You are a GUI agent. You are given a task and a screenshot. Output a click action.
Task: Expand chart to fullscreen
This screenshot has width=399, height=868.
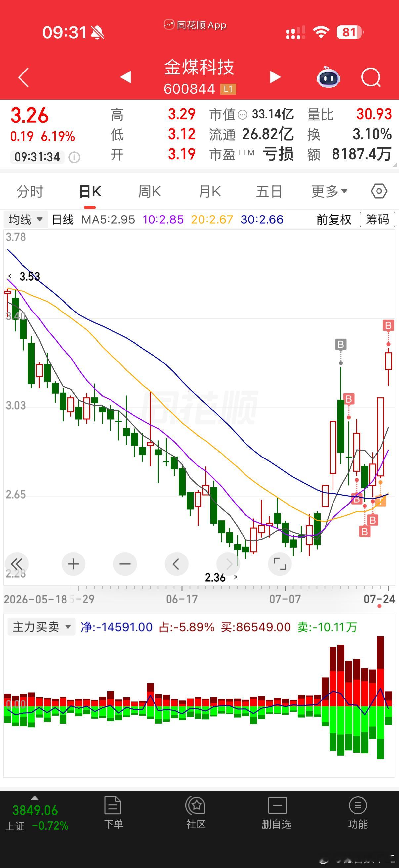(x=280, y=564)
